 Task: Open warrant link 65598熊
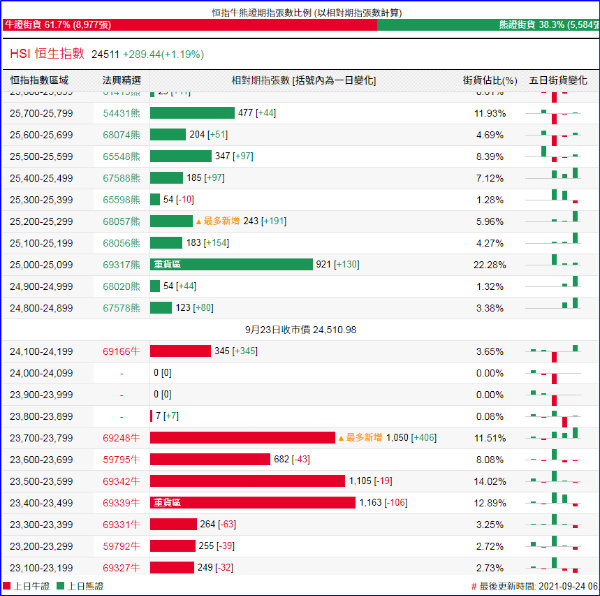point(121,200)
